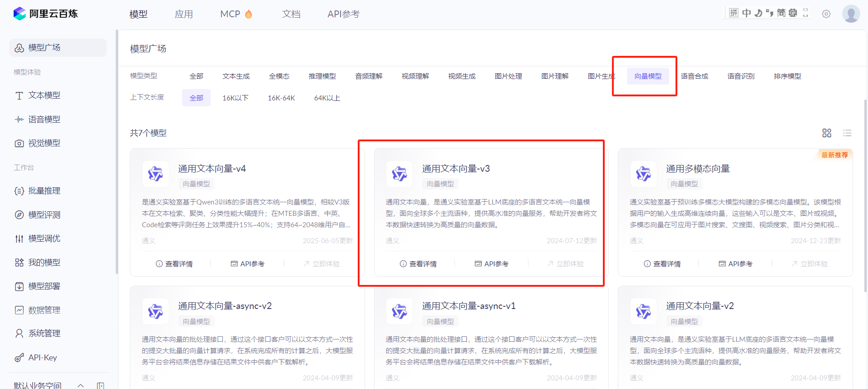Open API参考 for 通用多模态向量
This screenshot has width=868, height=389.
point(735,264)
